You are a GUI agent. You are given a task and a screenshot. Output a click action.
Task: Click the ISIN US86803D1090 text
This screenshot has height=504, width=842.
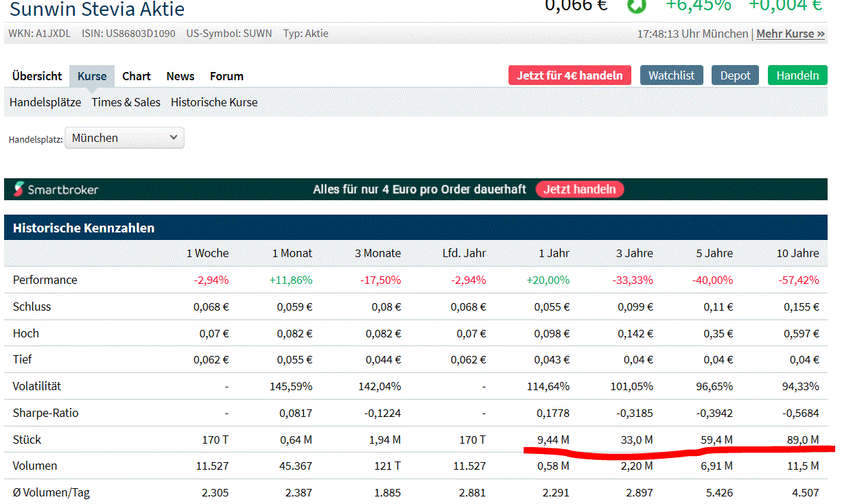[x=128, y=33]
